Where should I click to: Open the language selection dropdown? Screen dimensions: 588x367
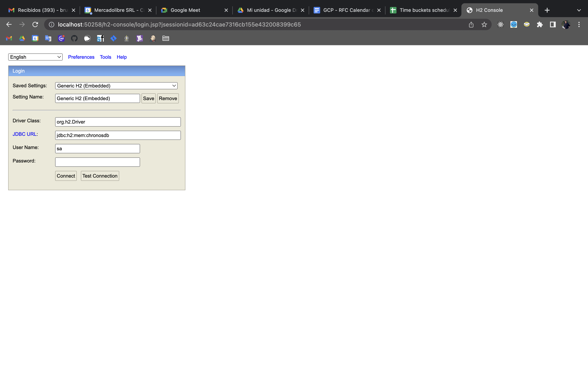(35, 57)
